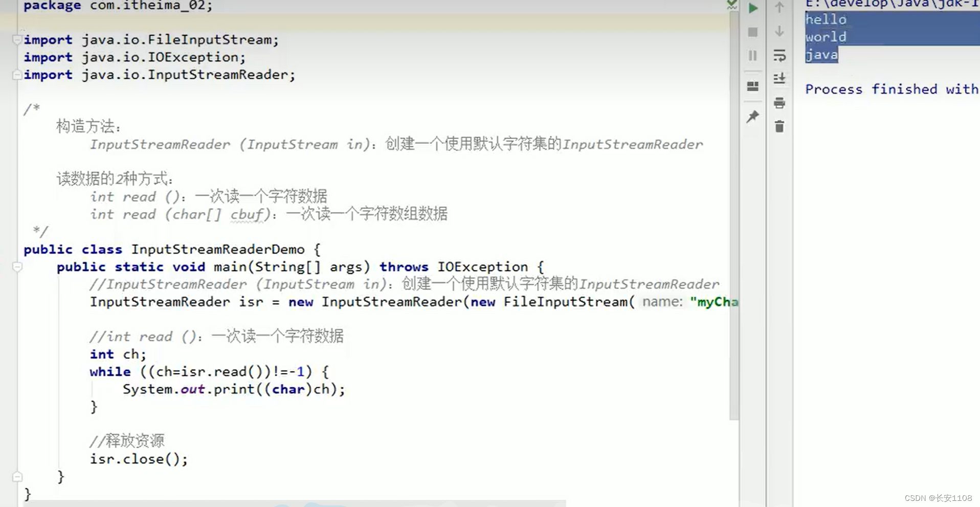Click 'String[] args' in the main parameters
The image size is (980, 507).
(308, 267)
